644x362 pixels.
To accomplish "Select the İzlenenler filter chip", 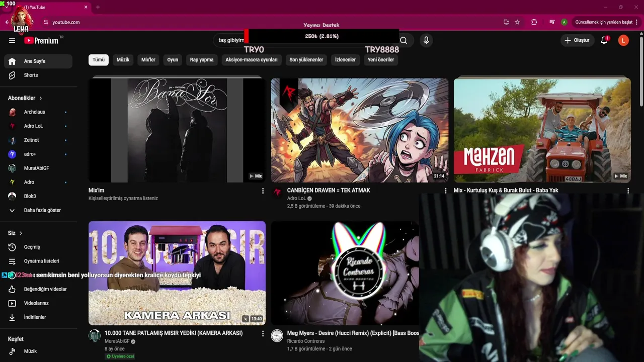I will click(345, 60).
